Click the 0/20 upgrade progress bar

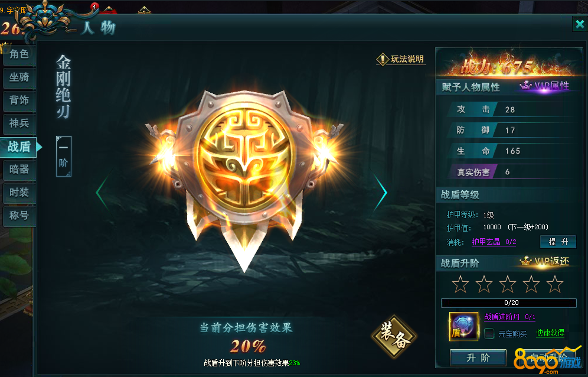(x=509, y=303)
